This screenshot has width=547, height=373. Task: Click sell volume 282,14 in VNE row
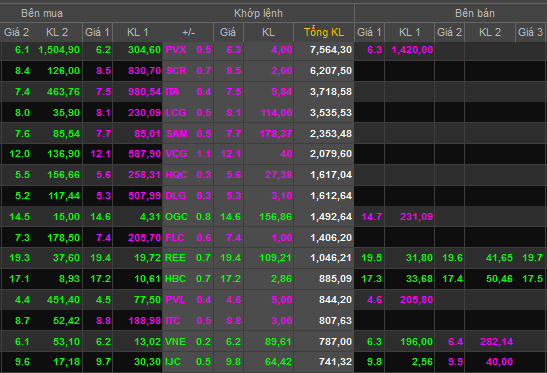(x=496, y=342)
